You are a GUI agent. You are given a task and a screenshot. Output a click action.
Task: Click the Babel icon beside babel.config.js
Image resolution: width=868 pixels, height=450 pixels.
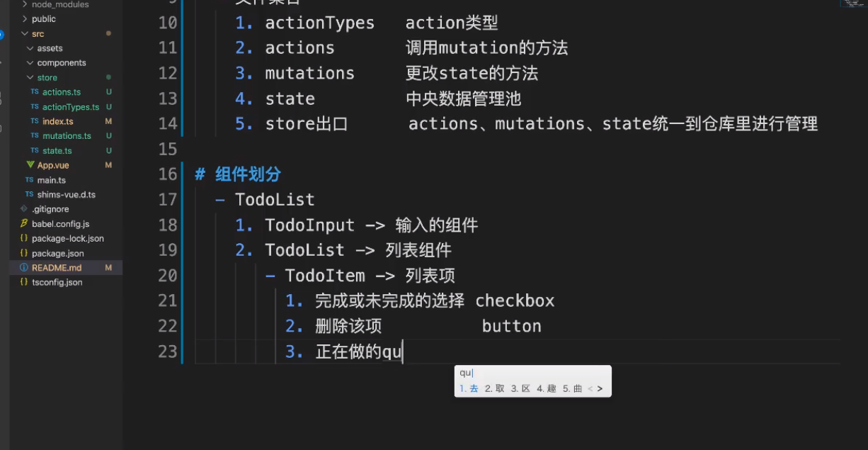[24, 223]
